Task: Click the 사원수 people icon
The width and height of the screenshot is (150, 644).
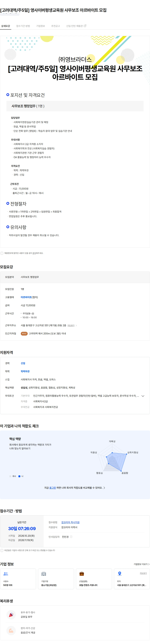Action: point(6,574)
